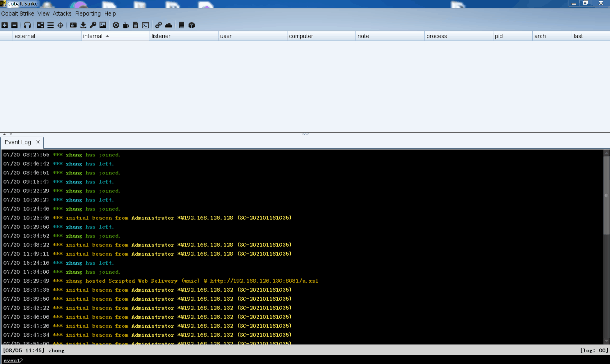Expand the external column header

[x=80, y=36]
